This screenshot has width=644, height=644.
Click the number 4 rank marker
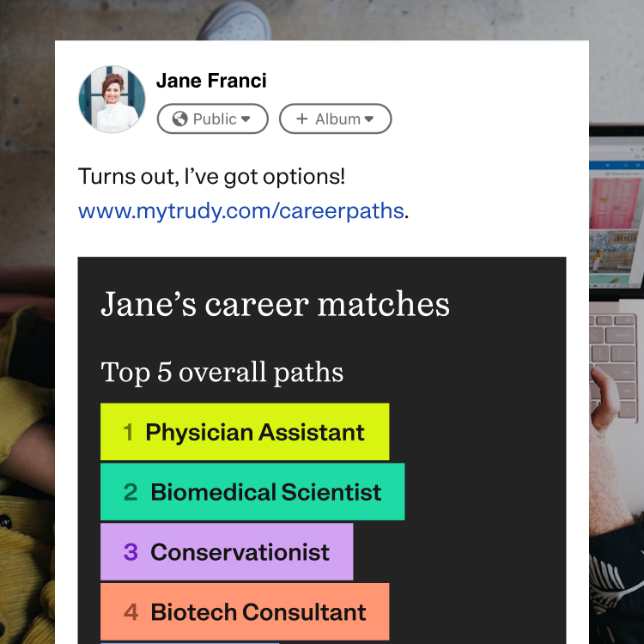pos(131,612)
